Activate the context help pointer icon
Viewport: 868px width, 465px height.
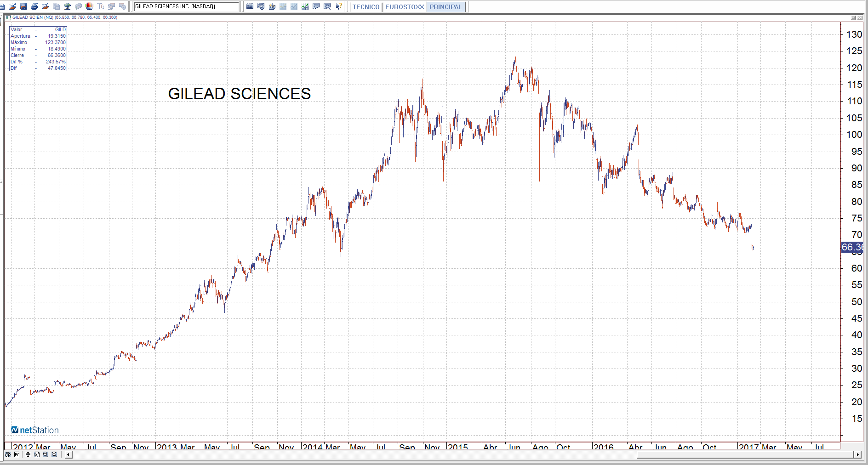339,6
